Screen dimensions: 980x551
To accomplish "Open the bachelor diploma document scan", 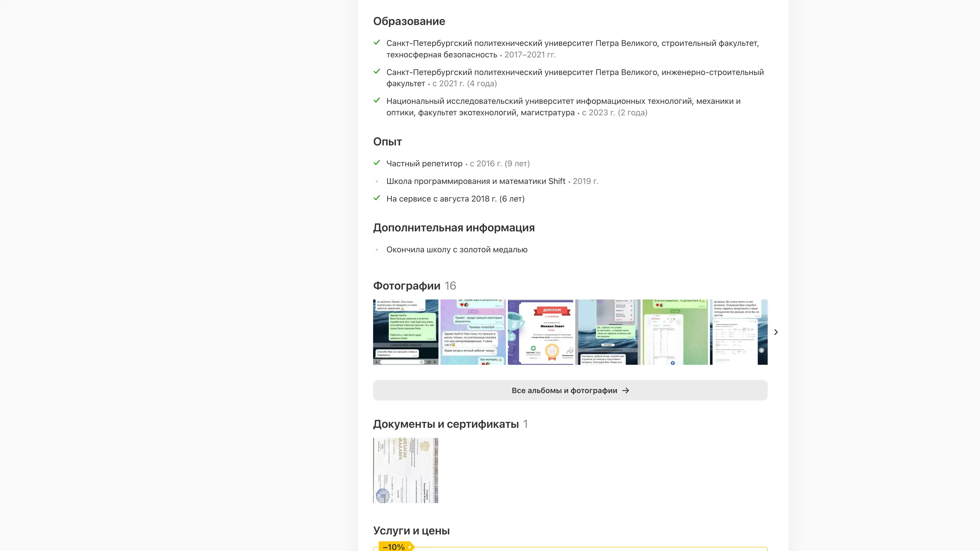I will (x=406, y=470).
